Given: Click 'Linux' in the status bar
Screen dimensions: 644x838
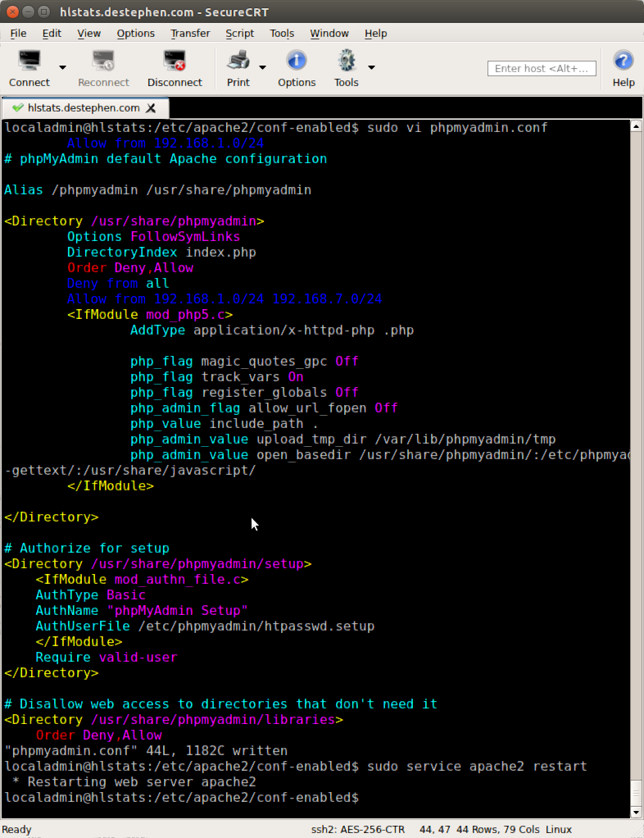Looking at the screenshot, I should pos(559,829).
